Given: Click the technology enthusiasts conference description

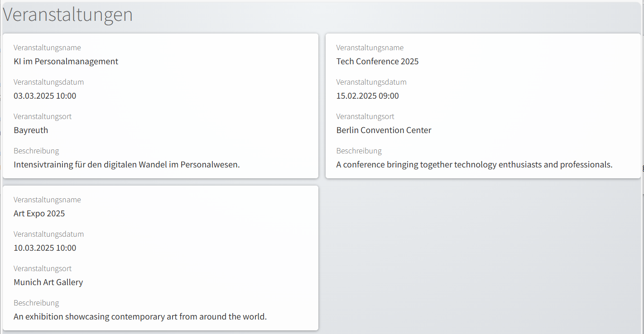Looking at the screenshot, I should pyautogui.click(x=474, y=165).
